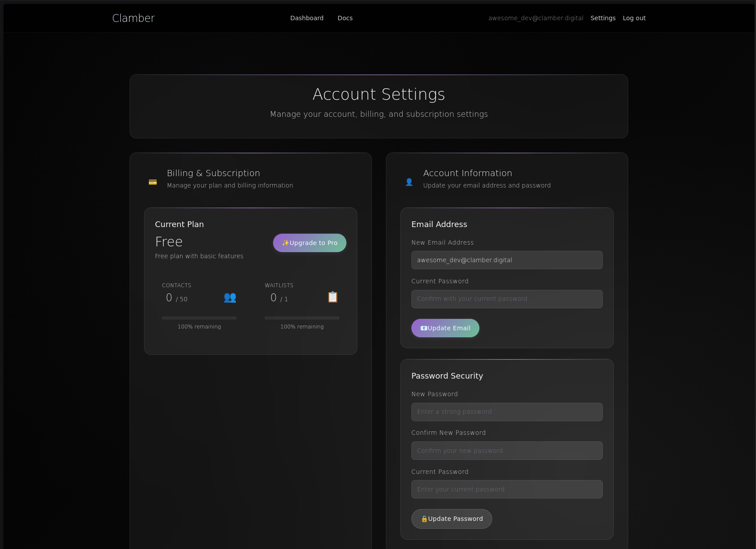The image size is (756, 549).
Task: Click the Upgrade to Pro button
Action: click(310, 243)
